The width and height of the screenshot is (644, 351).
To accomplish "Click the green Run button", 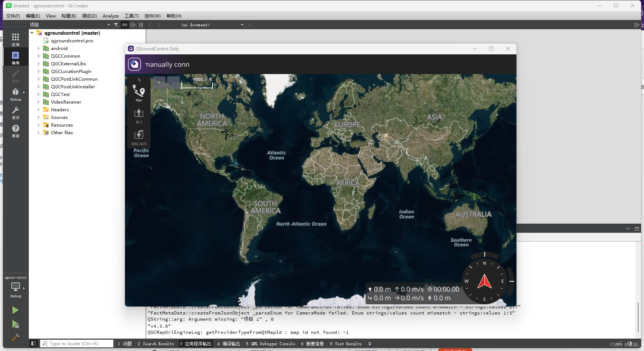I will coord(15,310).
